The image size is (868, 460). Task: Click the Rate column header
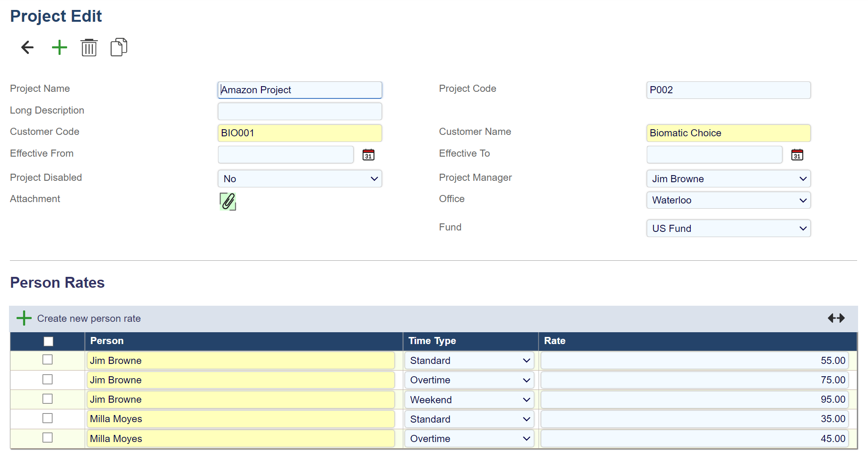[555, 341]
